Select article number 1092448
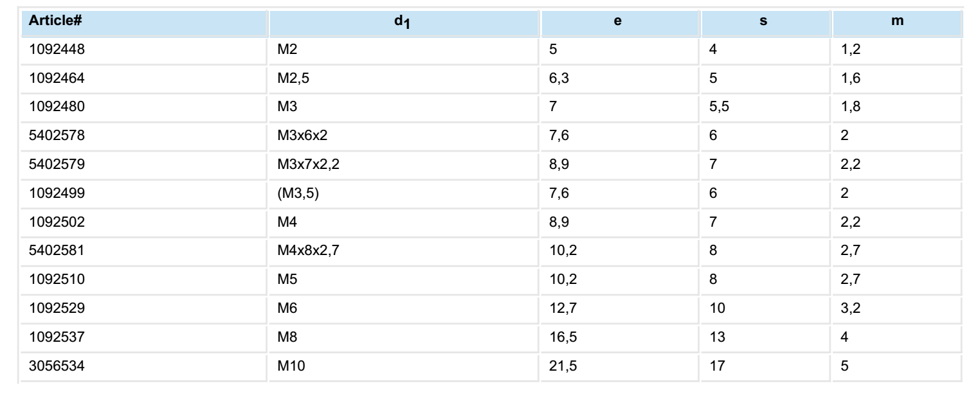 coord(50,51)
